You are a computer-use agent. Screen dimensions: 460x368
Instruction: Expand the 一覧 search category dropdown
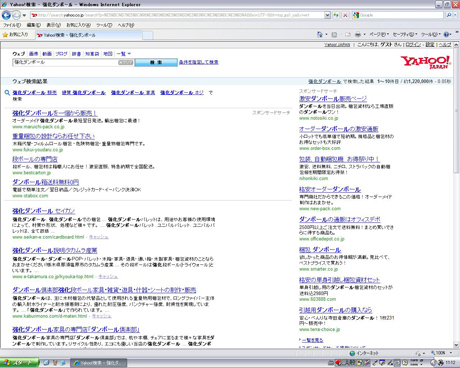124,54
